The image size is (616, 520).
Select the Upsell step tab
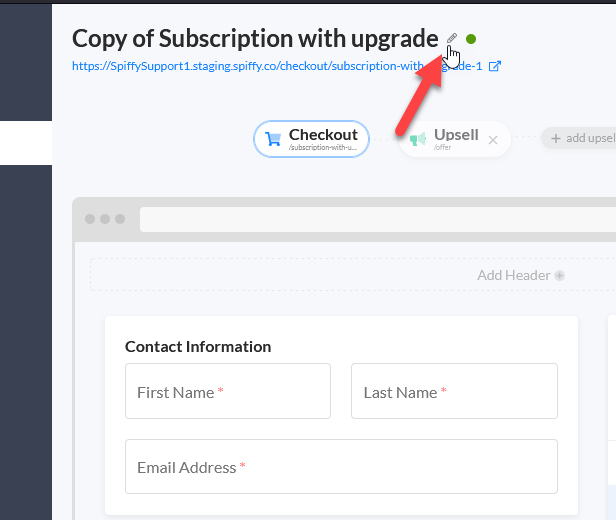tap(455, 139)
